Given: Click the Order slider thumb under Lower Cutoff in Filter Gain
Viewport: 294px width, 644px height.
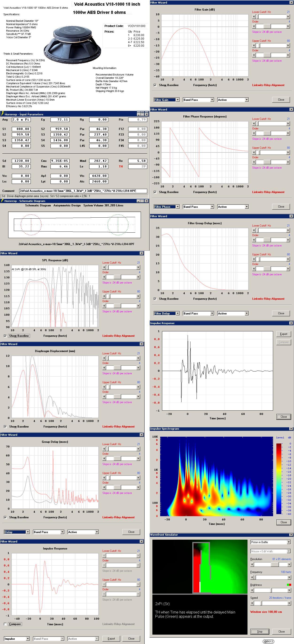Looking at the screenshot, I should click(267, 26).
